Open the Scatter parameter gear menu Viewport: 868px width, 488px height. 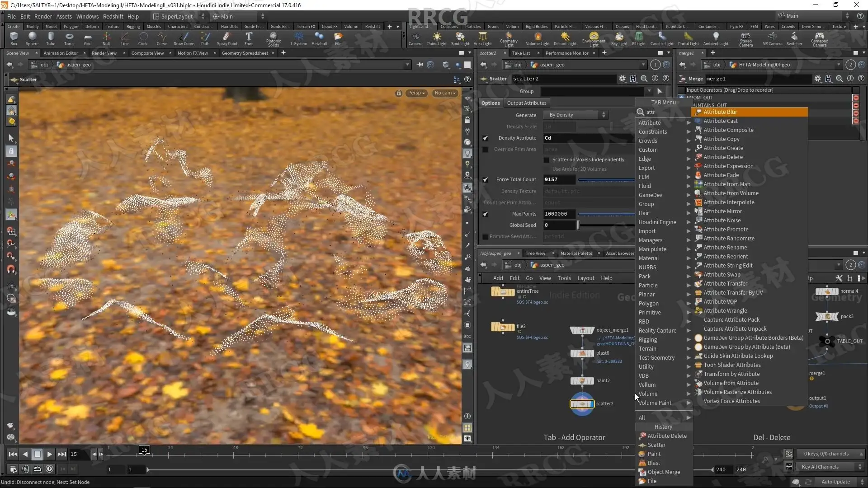click(623, 79)
